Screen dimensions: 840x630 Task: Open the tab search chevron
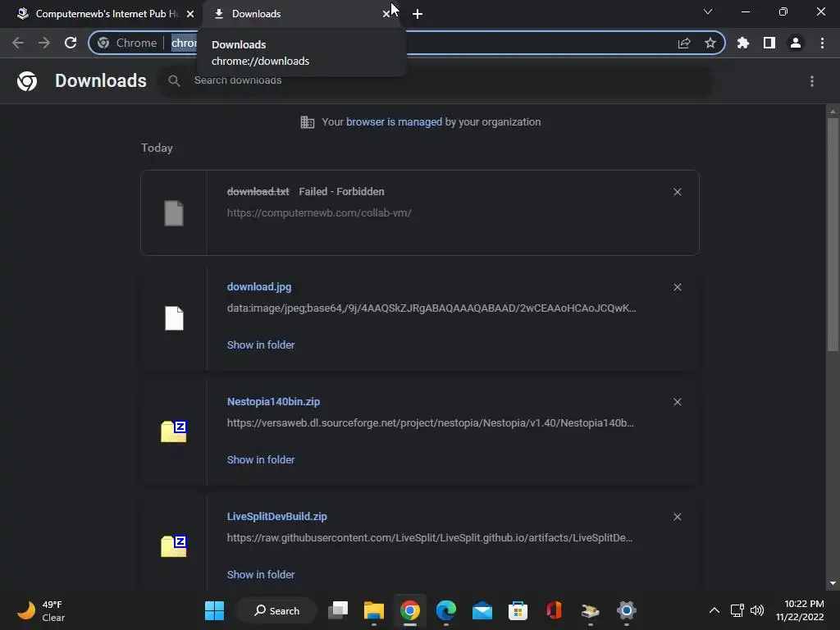(x=708, y=11)
